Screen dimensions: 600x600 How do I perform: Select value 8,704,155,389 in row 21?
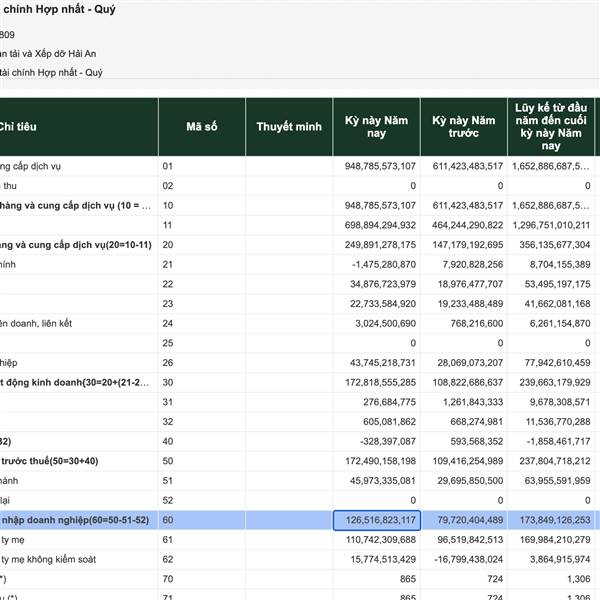click(560, 264)
